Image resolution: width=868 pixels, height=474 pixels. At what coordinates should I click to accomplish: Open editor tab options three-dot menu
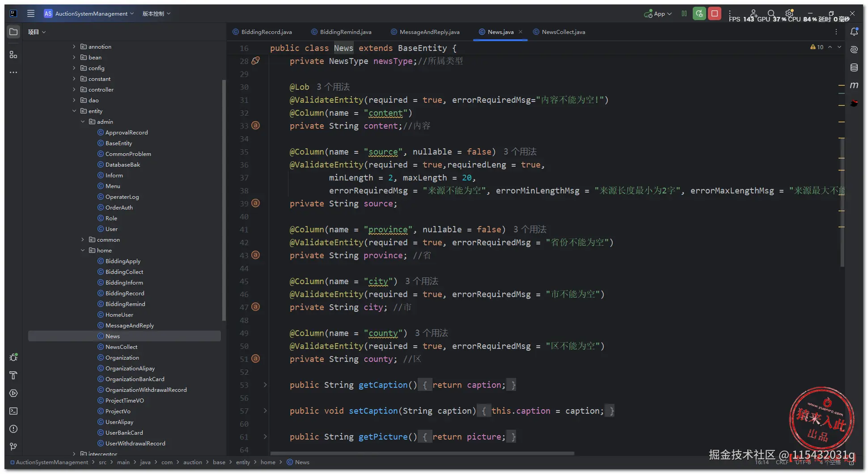click(836, 32)
